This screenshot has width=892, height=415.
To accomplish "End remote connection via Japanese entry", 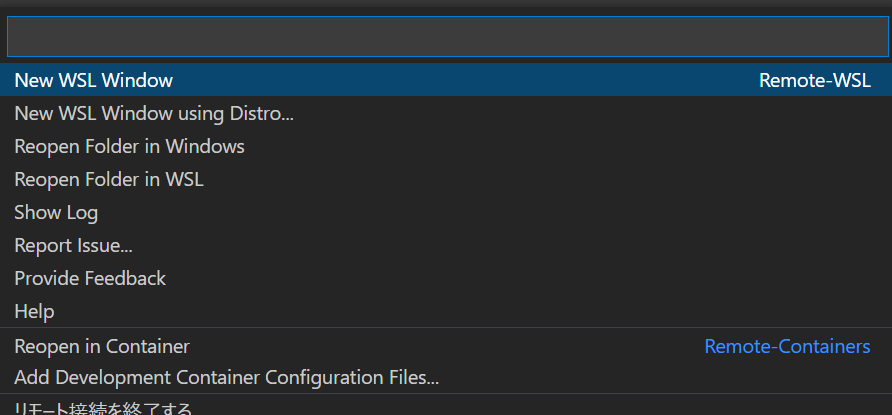I will 103,408.
